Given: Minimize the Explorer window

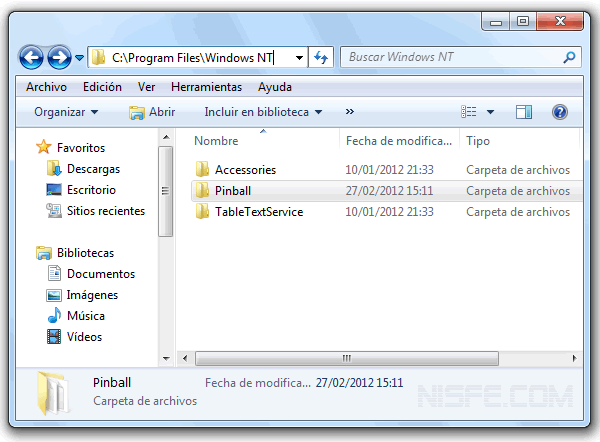Looking at the screenshot, I should 495,21.
